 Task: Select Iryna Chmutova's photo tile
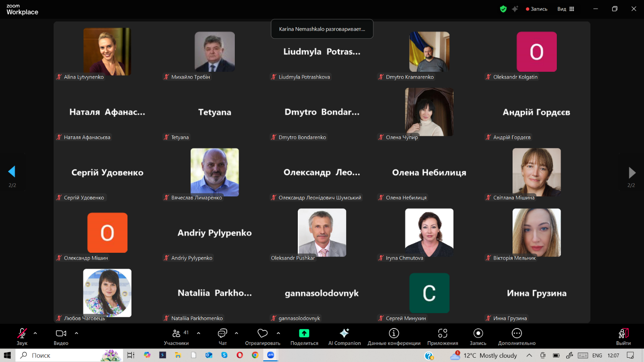[429, 232]
